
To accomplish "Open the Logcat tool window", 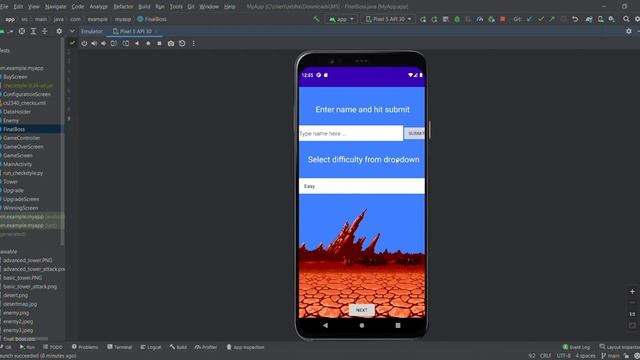I will [x=151, y=347].
